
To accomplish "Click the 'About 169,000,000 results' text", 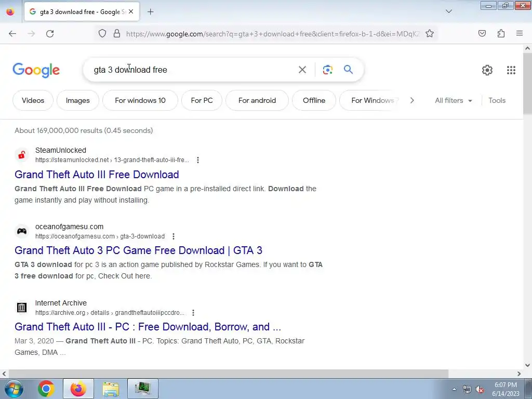I will pos(84,130).
